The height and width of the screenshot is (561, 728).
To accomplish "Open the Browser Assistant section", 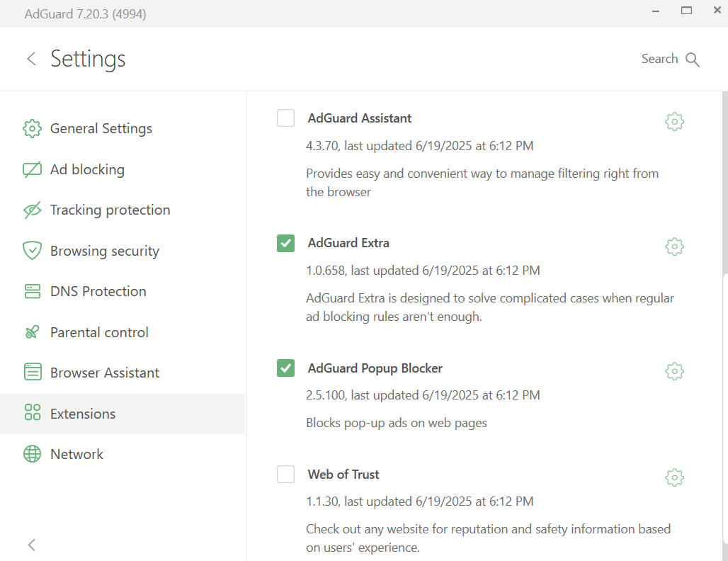I will [x=123, y=373].
